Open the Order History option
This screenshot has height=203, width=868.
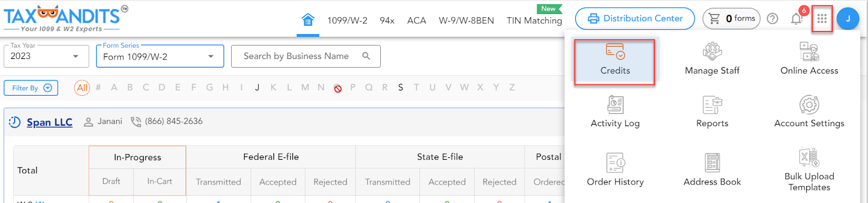point(615,170)
